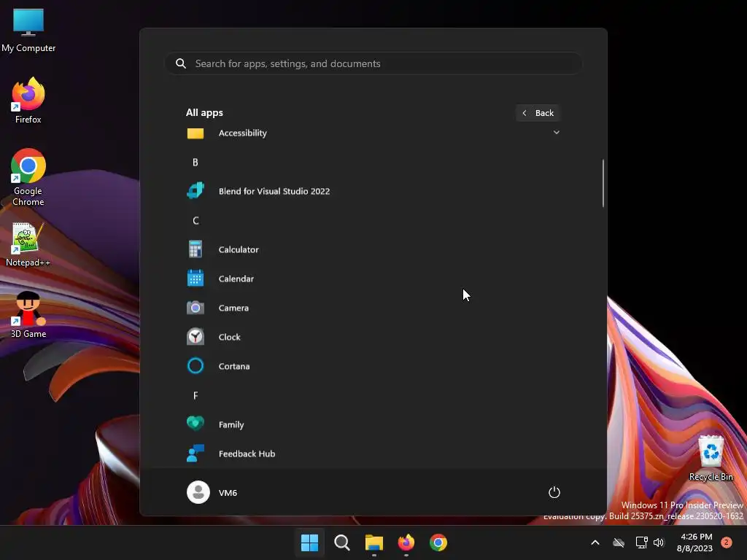The image size is (747, 560).
Task: Open the Calendar app icon
Action: pyautogui.click(x=196, y=279)
